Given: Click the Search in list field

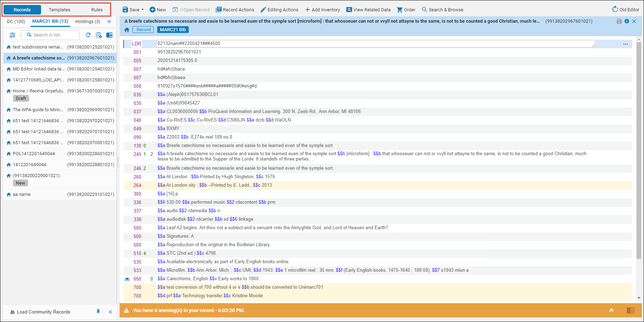Looking at the screenshot, I should 50,35.
